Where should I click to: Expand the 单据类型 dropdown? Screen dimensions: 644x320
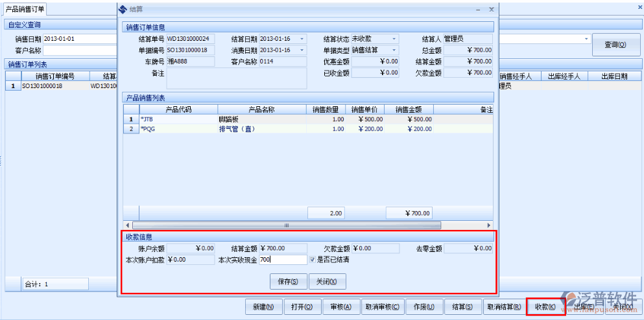coord(394,51)
